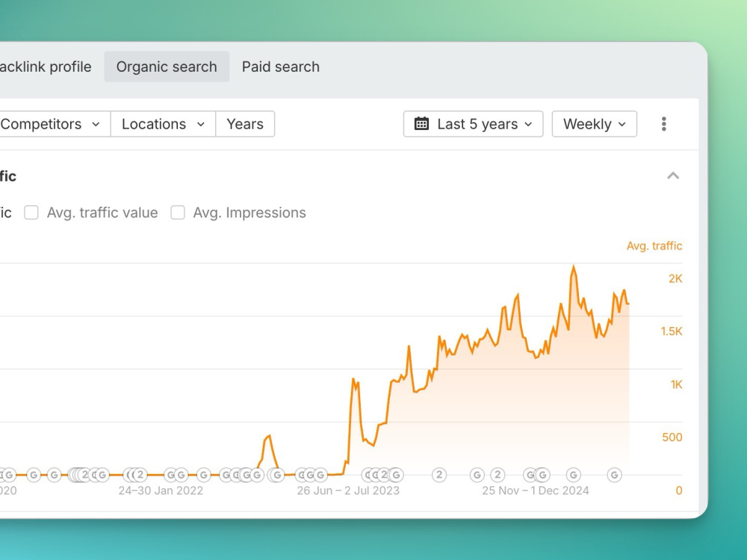Enable the Avg. Impressions checkbox
The width and height of the screenshot is (747, 560).
click(178, 212)
